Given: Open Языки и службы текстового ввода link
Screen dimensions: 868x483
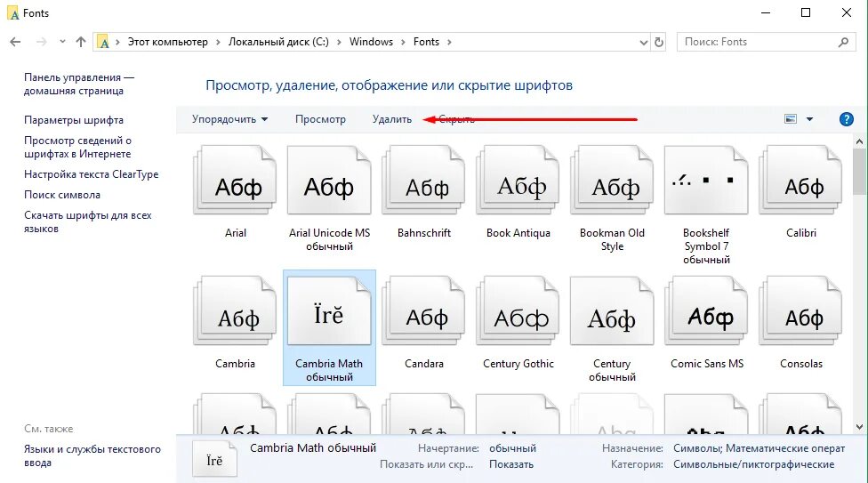Looking at the screenshot, I should [x=92, y=455].
